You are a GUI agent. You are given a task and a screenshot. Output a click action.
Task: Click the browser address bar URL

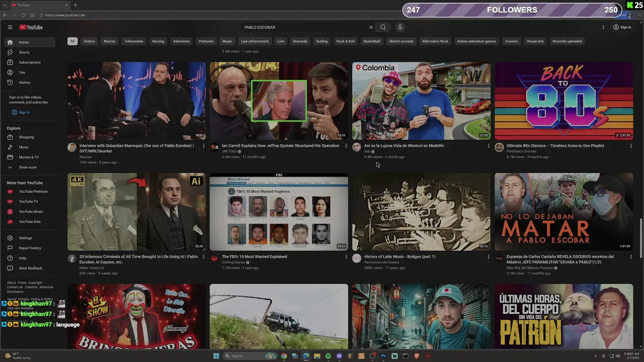pyautogui.click(x=65, y=15)
